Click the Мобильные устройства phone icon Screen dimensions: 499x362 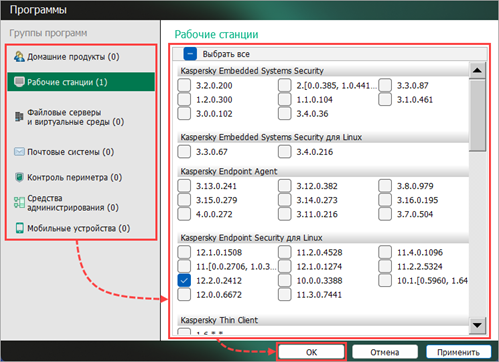20,228
